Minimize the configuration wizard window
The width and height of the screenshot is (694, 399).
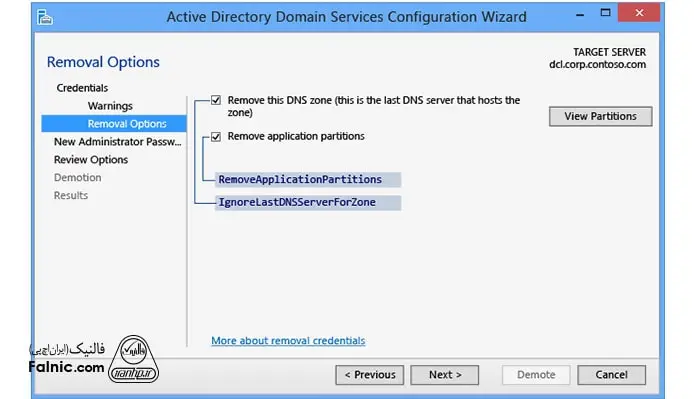pyautogui.click(x=580, y=14)
